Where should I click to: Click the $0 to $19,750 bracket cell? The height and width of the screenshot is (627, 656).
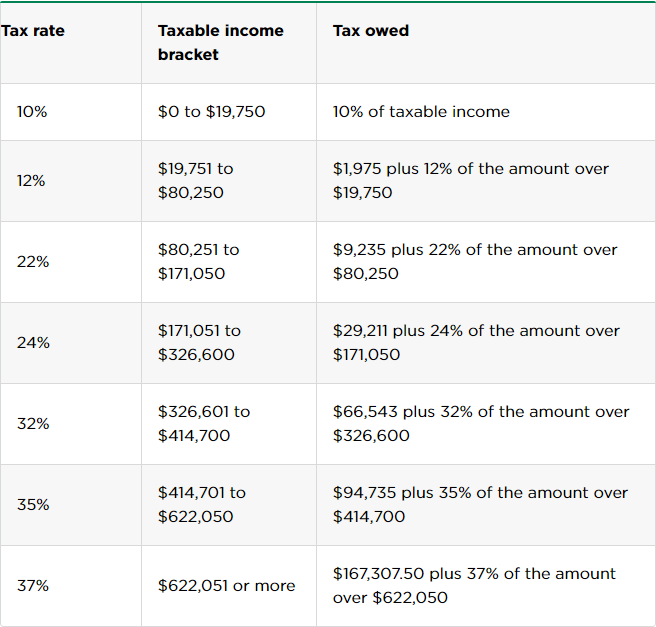click(x=211, y=112)
